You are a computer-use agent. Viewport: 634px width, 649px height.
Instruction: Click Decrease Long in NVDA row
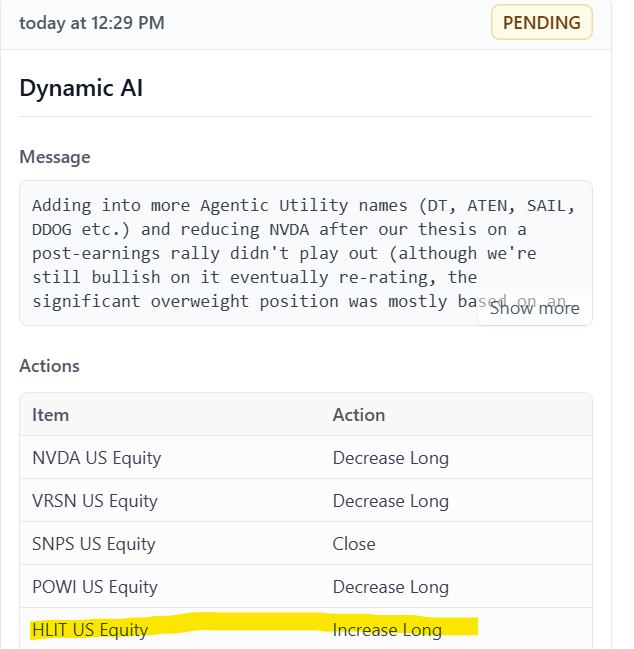(391, 458)
